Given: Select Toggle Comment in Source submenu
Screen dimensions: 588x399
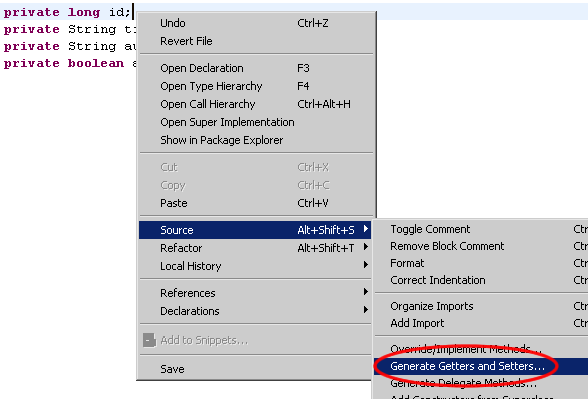Looking at the screenshot, I should click(481, 229).
